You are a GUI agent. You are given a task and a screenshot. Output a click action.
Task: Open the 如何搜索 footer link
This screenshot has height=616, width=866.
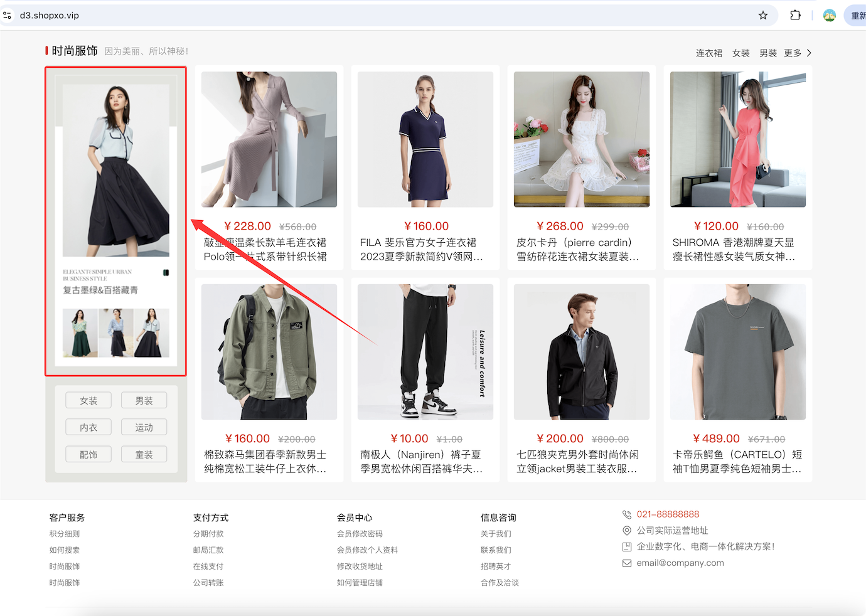[x=65, y=550]
